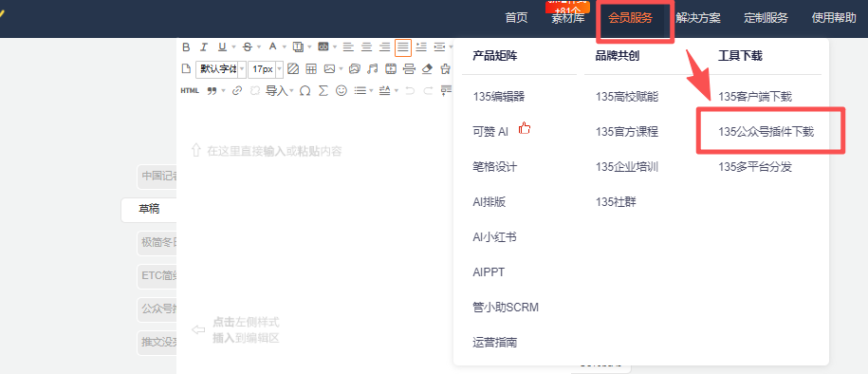Click the music note icon
The width and height of the screenshot is (868, 374).
[x=373, y=68]
